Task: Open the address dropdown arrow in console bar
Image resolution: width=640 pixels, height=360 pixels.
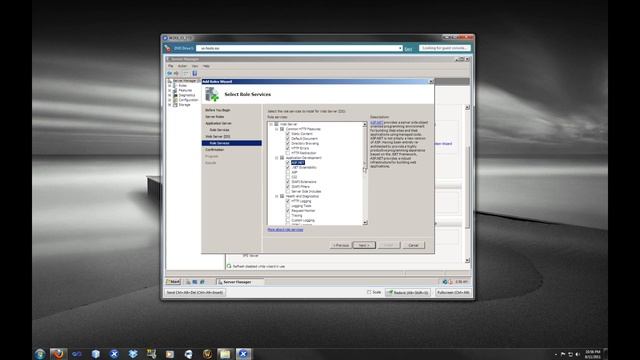Action: click(400, 48)
